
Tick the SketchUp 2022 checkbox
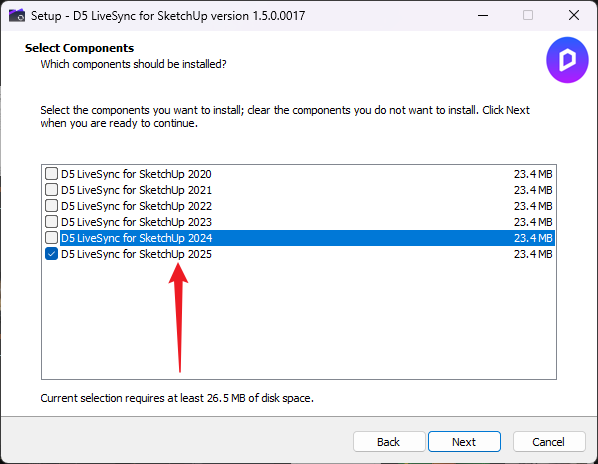click(x=51, y=206)
